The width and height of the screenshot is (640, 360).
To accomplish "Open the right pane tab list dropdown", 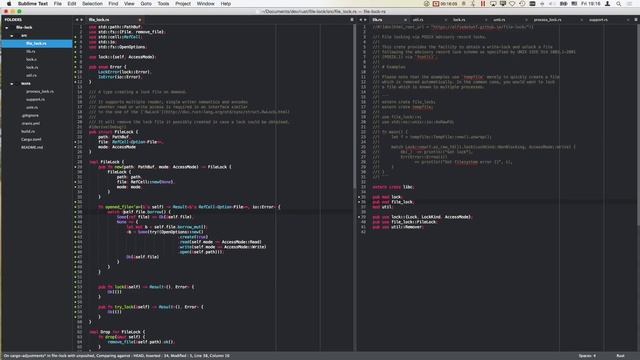I will pos(636,20).
